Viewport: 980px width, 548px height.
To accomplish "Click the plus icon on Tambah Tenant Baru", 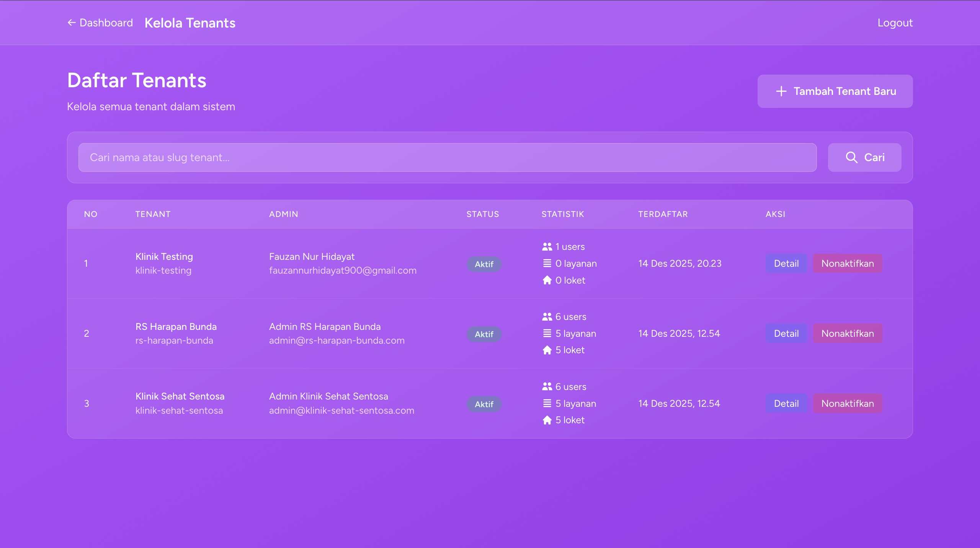I will (781, 91).
